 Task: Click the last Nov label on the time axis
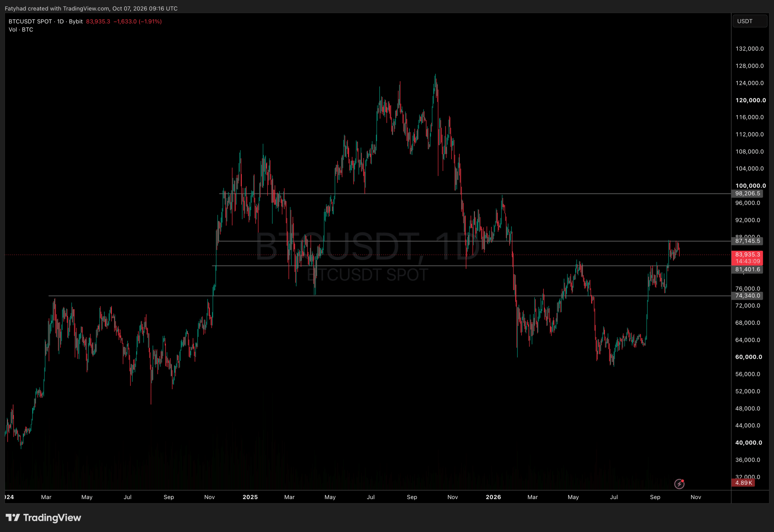coord(696,497)
